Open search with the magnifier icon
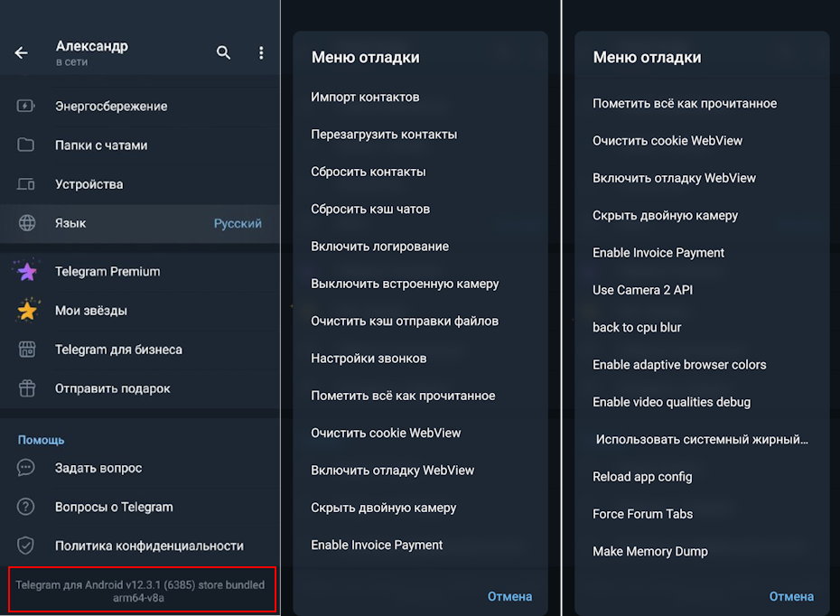Screen dimensions: 840x616 [x=224, y=52]
